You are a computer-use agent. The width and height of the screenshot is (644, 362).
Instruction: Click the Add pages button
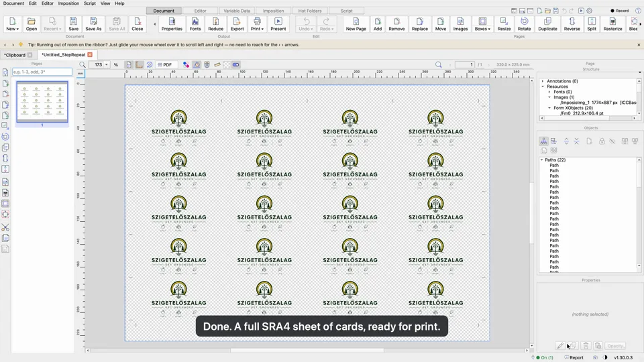pyautogui.click(x=378, y=24)
